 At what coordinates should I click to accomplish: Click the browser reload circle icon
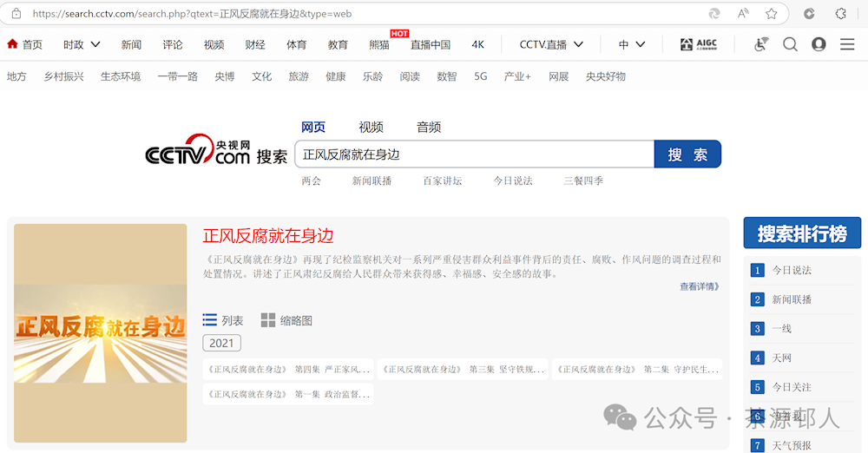(x=809, y=14)
